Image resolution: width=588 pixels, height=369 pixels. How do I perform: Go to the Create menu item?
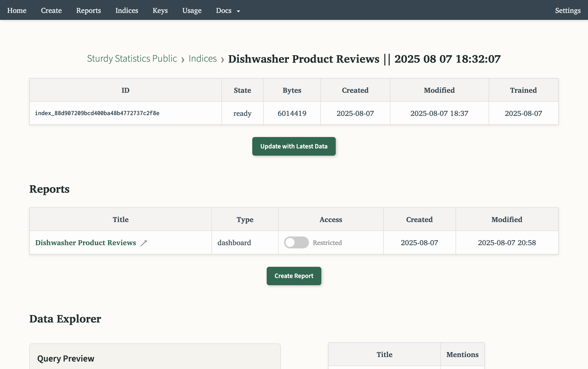(x=51, y=10)
